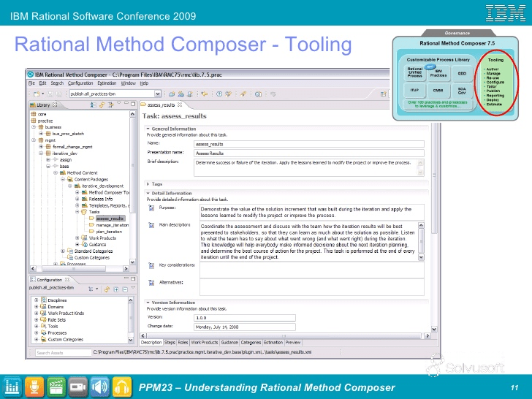
Task: Expand the Disciplines node in Configuration tree
Action: click(x=37, y=300)
